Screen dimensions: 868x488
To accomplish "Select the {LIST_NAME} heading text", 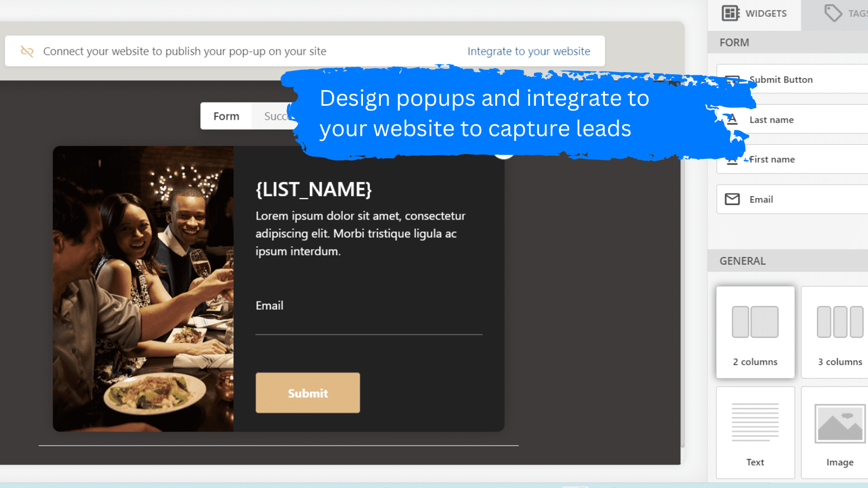I will (314, 189).
